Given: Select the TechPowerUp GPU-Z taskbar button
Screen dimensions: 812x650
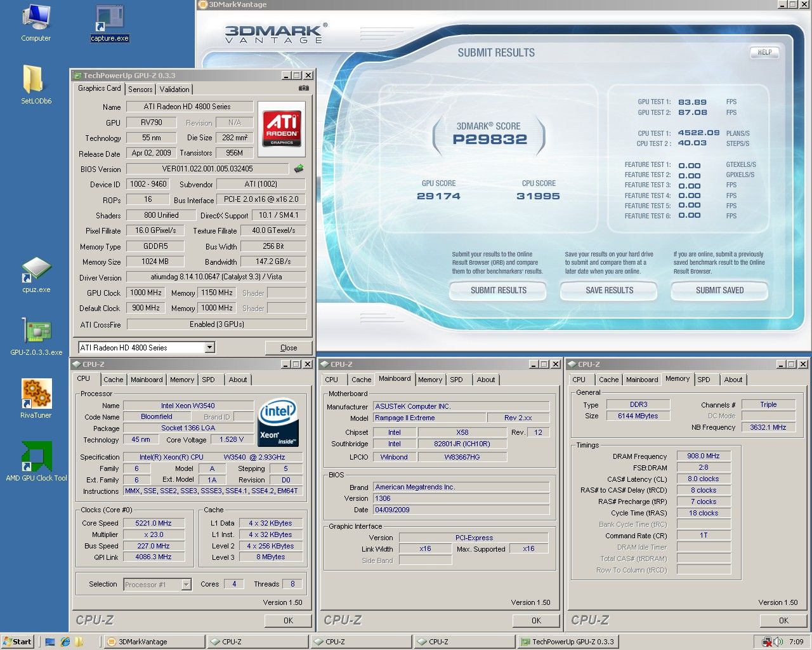Looking at the screenshot, I should click(x=567, y=642).
